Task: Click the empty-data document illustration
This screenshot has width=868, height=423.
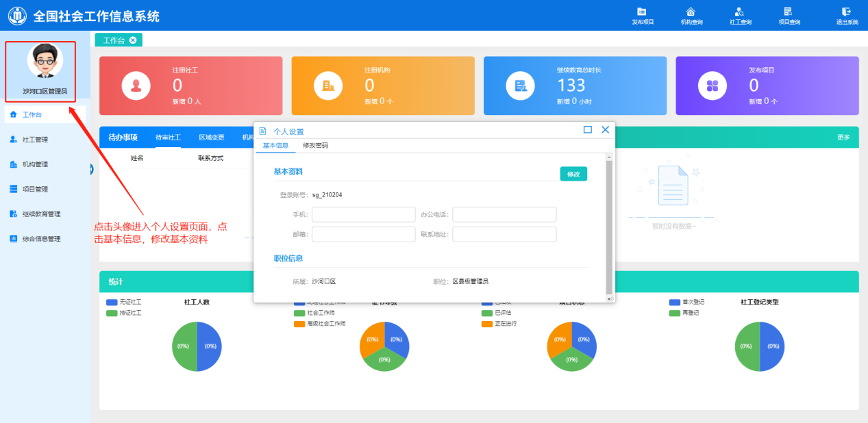Action: (x=671, y=185)
